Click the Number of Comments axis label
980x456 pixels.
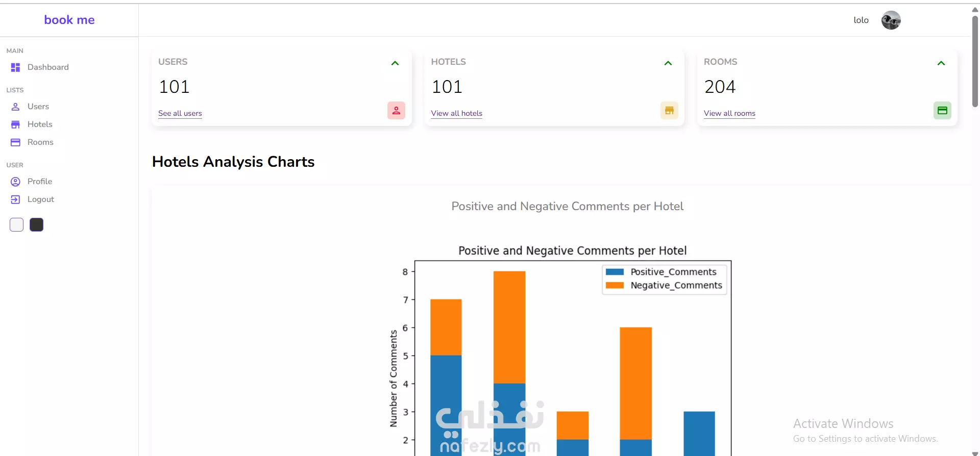[x=394, y=378]
